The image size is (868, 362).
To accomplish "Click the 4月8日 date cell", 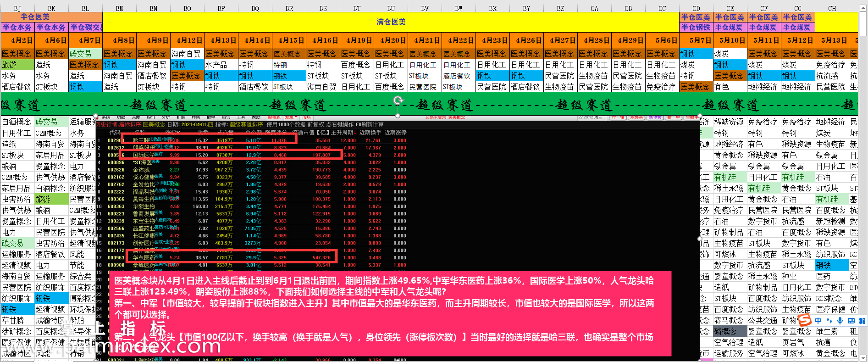I will pyautogui.click(x=119, y=40).
